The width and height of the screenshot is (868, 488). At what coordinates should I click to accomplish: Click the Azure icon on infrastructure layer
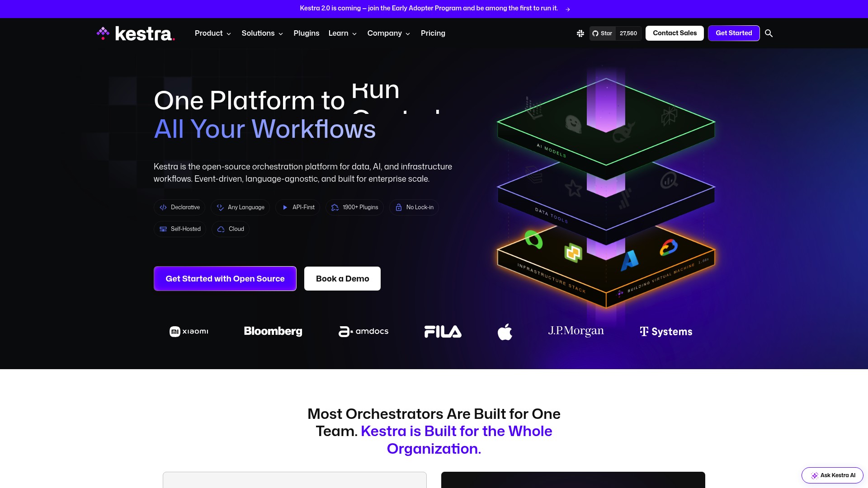tap(629, 261)
